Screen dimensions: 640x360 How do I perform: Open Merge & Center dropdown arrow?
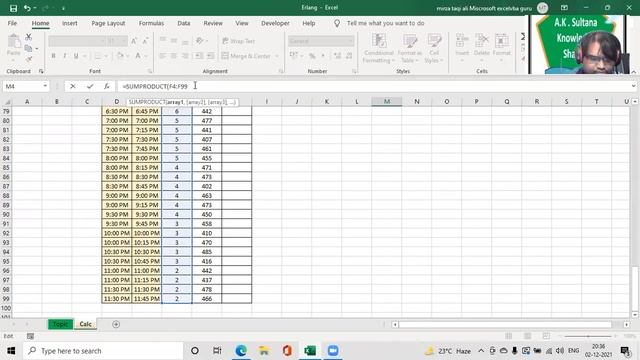pyautogui.click(x=277, y=56)
